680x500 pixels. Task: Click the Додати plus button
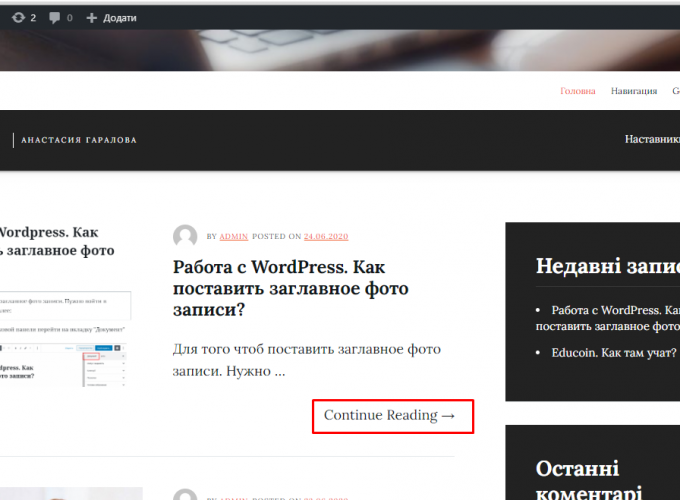pos(111,18)
